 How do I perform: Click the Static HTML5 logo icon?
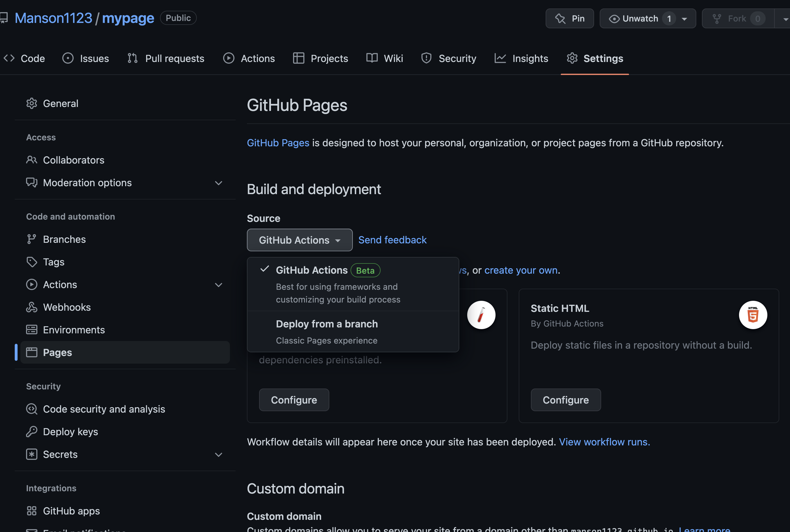tap(753, 315)
